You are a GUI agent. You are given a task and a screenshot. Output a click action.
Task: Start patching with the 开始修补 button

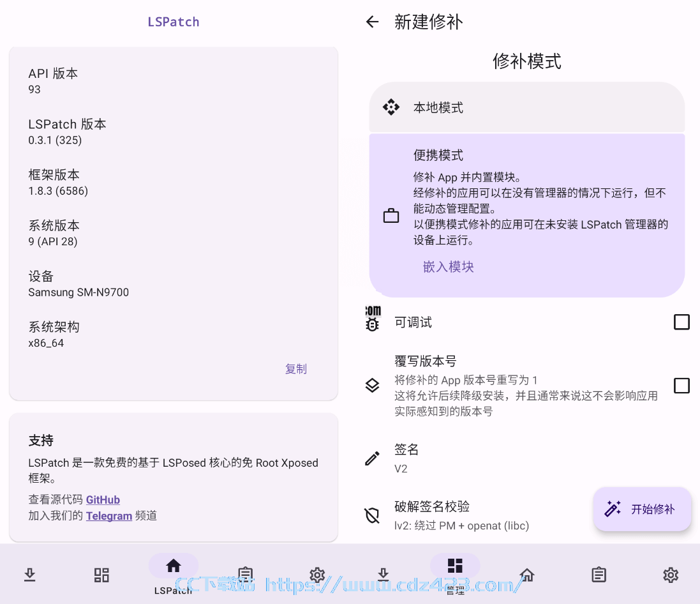pos(642,509)
